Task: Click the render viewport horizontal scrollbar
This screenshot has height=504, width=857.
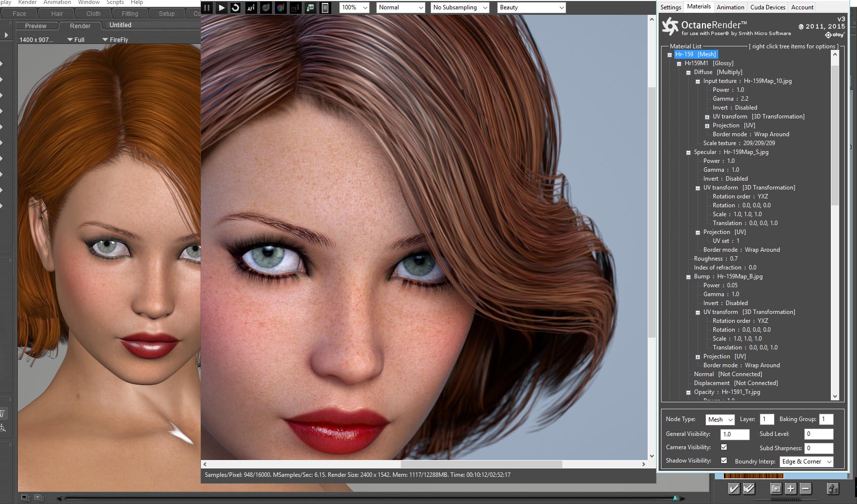Action: 481,464
